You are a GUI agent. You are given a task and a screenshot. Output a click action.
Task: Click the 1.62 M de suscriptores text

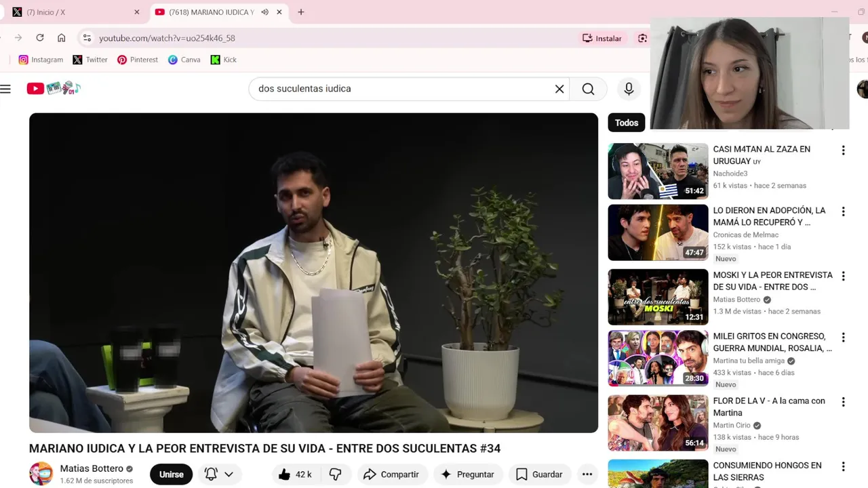pos(96,481)
